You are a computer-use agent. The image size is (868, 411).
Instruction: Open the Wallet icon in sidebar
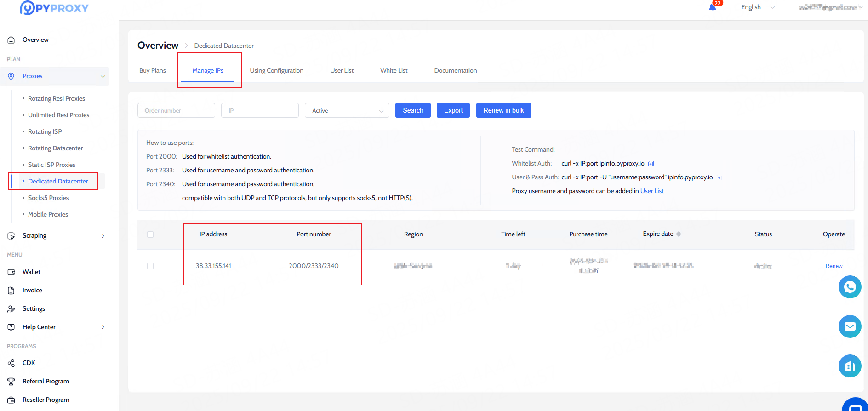11,272
